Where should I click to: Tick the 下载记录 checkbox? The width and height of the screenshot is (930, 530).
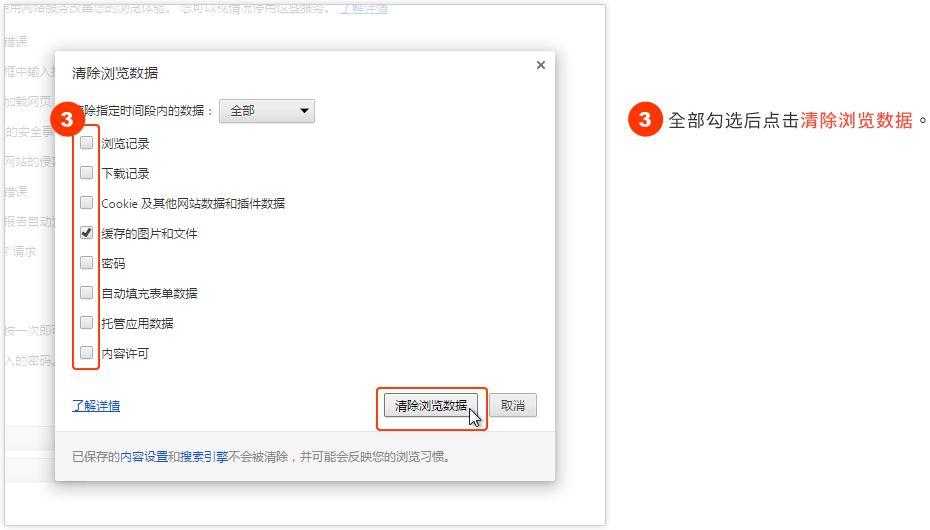(87, 173)
